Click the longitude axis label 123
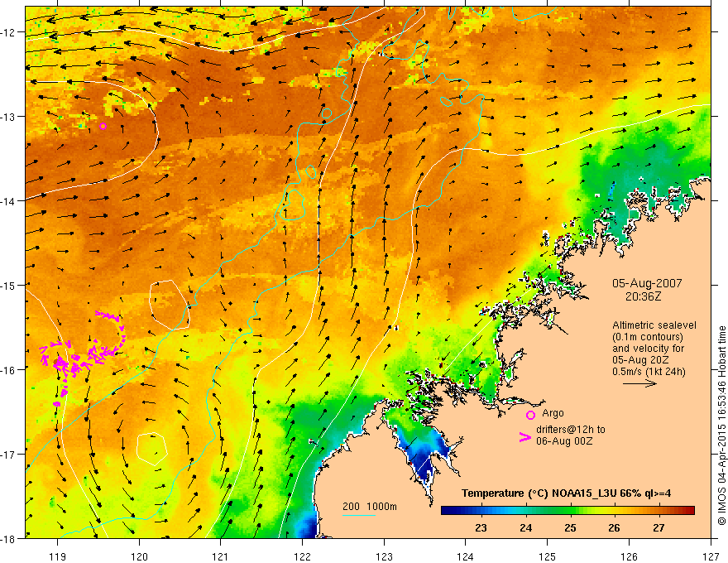 coord(384,556)
